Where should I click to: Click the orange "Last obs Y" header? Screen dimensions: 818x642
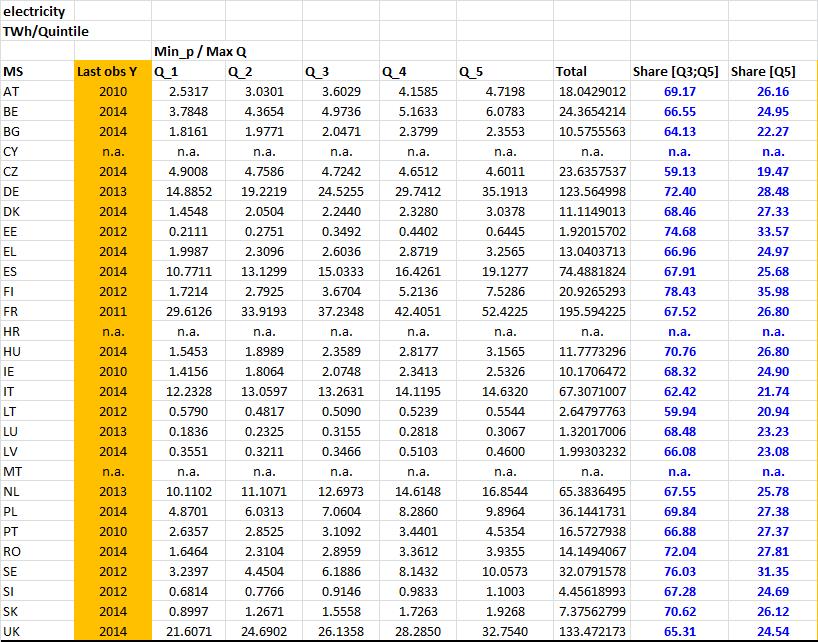pos(112,71)
